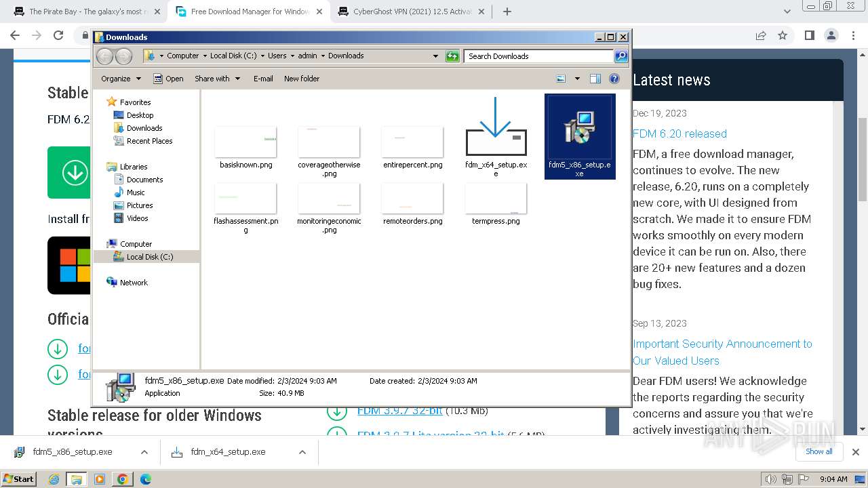Open the Music library
868x488 pixels.
point(136,192)
